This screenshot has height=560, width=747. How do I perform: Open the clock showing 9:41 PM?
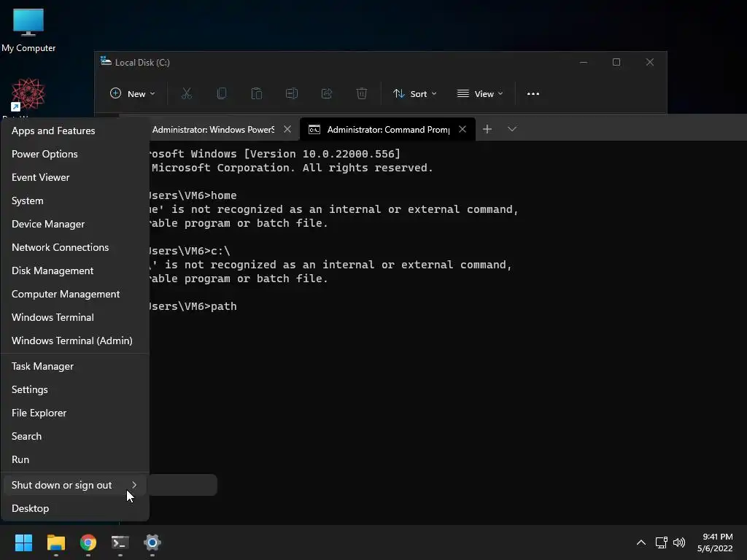click(715, 542)
